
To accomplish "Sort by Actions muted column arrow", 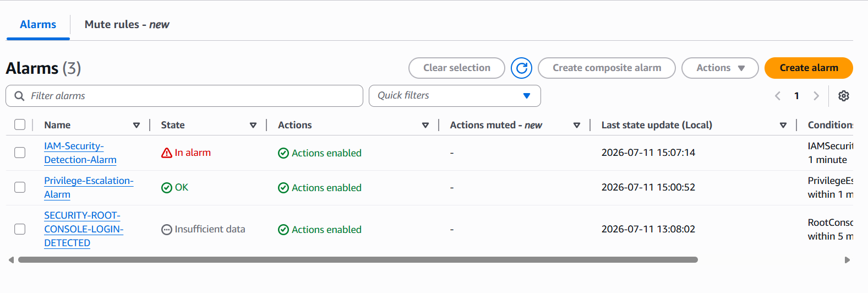I will [x=577, y=125].
